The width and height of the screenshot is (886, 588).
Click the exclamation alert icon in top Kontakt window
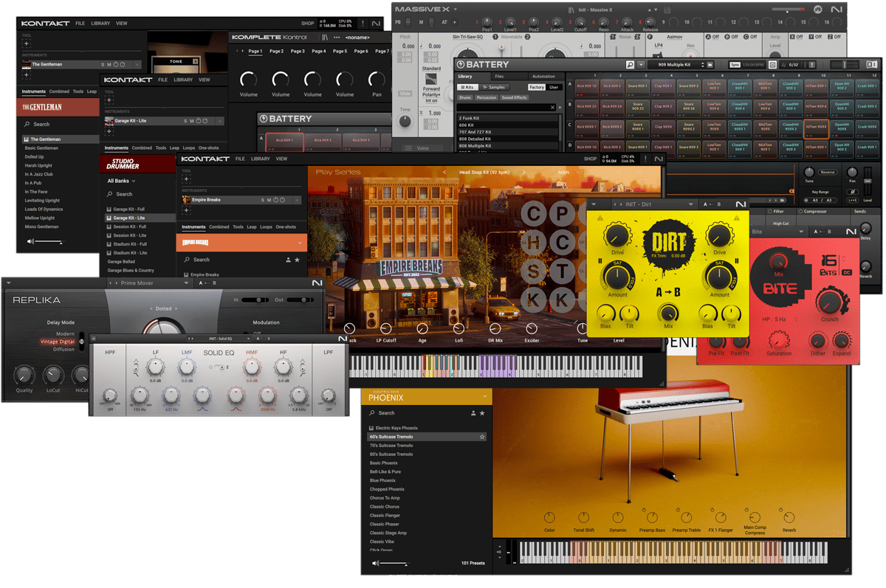[363, 24]
